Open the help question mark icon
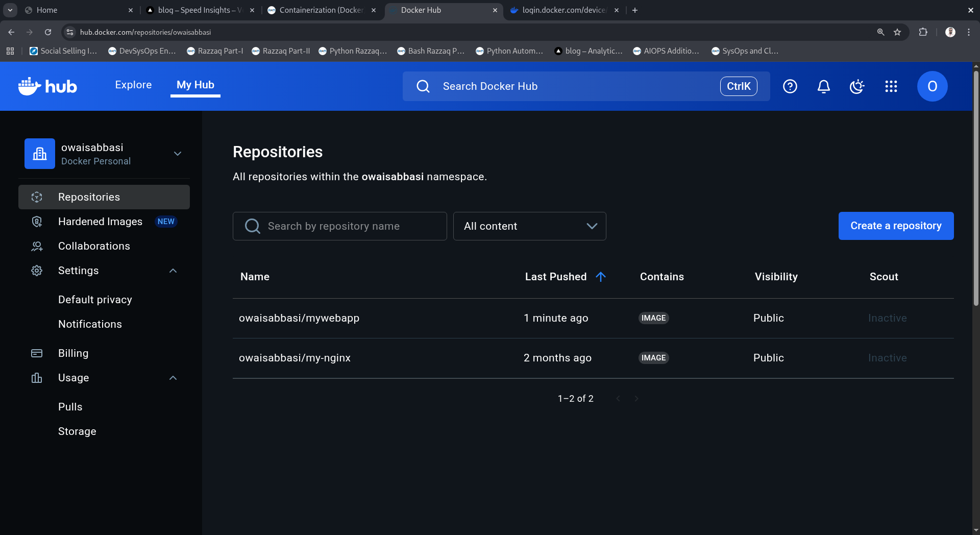The height and width of the screenshot is (535, 980). coord(790,86)
